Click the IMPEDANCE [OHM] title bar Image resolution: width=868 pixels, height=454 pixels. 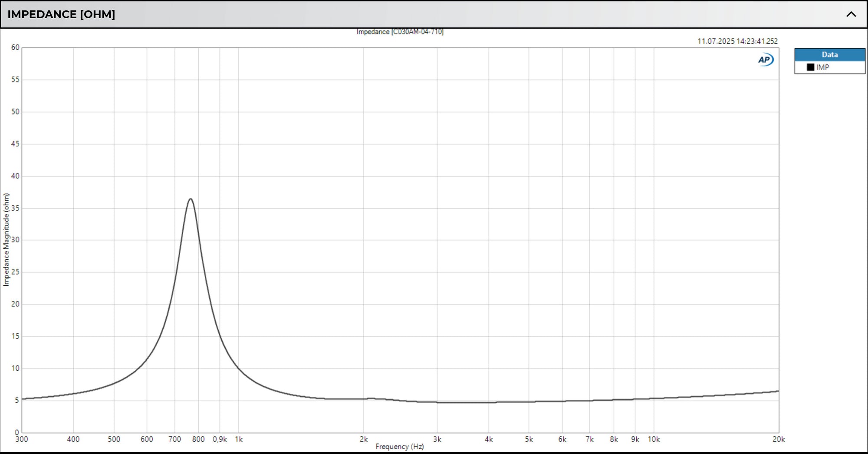61,14
